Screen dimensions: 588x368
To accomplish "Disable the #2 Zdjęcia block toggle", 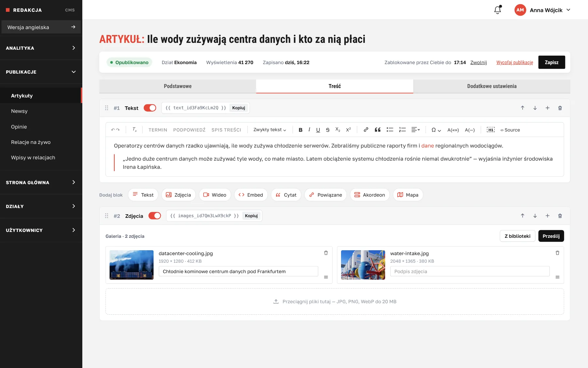I will point(155,216).
